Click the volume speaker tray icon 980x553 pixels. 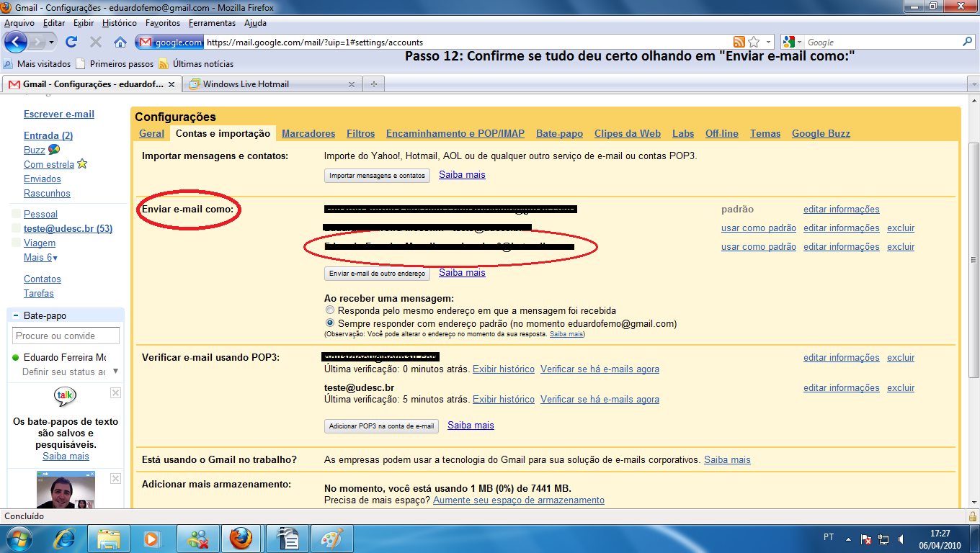coord(900,539)
